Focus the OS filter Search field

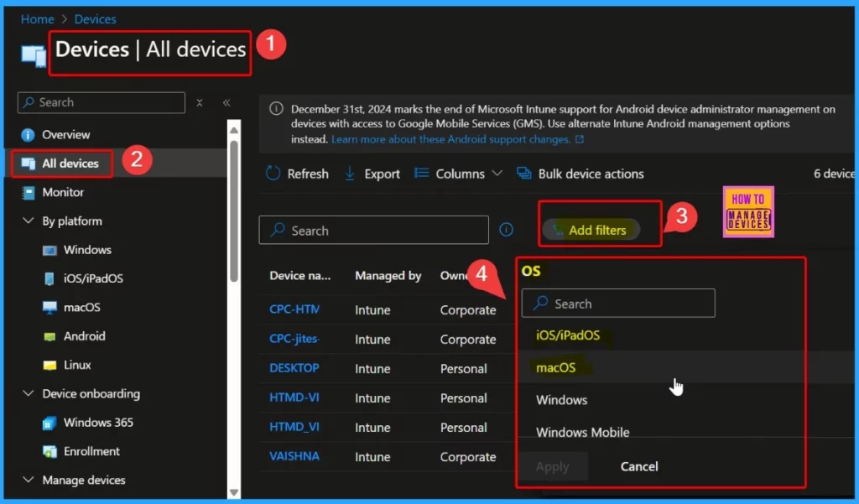pyautogui.click(x=618, y=303)
